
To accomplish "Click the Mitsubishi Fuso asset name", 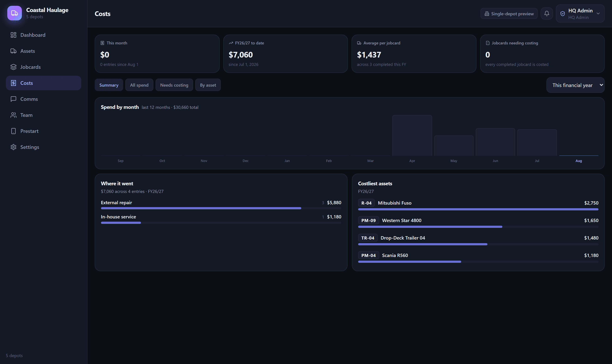I will [x=395, y=203].
